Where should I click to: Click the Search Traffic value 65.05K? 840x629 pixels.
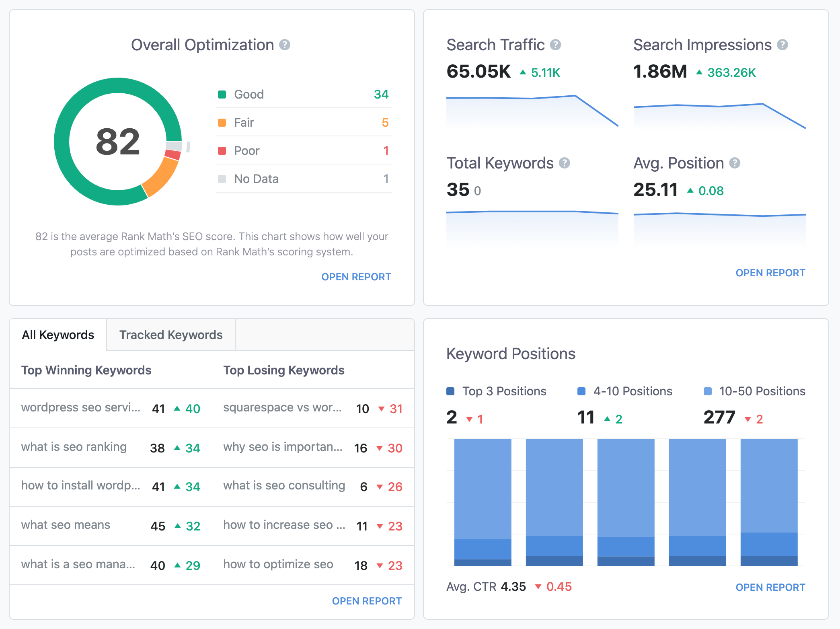479,72
